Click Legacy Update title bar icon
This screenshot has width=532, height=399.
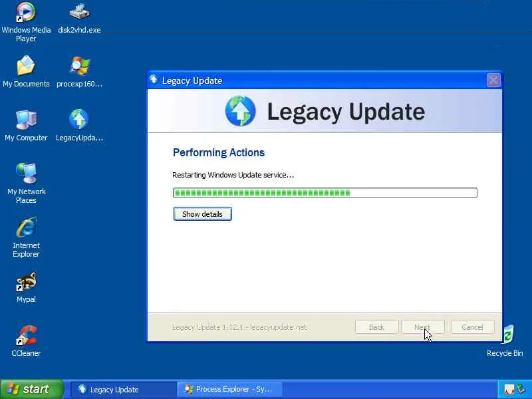coord(154,80)
